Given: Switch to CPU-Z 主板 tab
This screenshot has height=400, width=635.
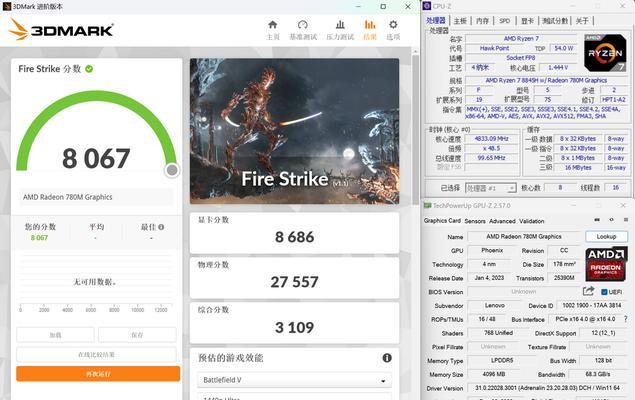Looking at the screenshot, I should pyautogui.click(x=460, y=21).
